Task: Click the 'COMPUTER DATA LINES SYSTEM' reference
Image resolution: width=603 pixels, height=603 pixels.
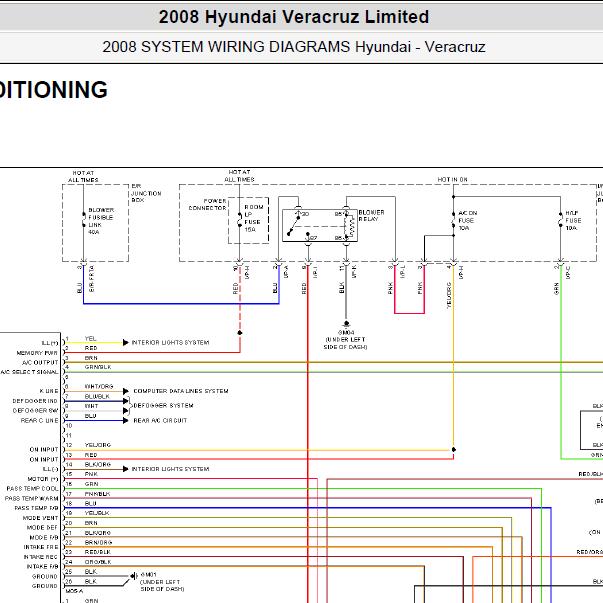Action: coord(181,391)
